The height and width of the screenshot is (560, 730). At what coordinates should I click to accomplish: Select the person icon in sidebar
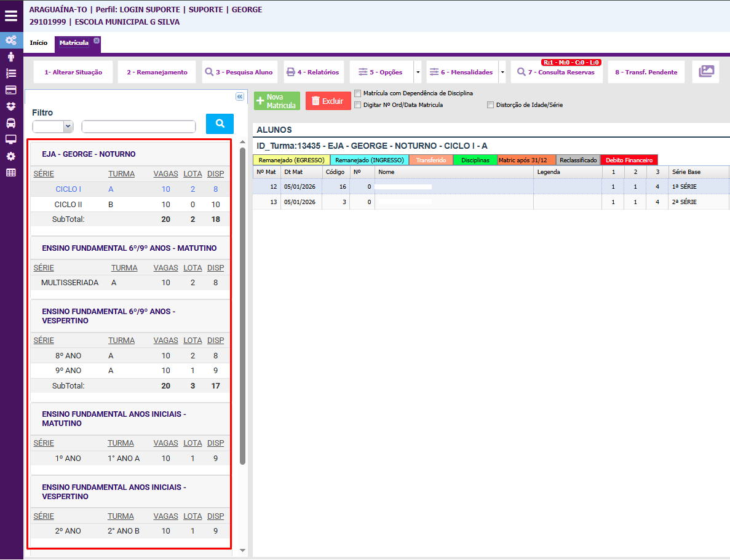pyautogui.click(x=11, y=57)
